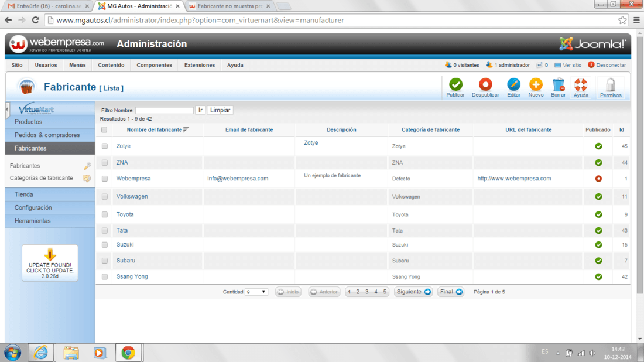Click the sort icon beside Nombre del fabricante
Viewport: 644px width, 362px height.
[x=186, y=130]
